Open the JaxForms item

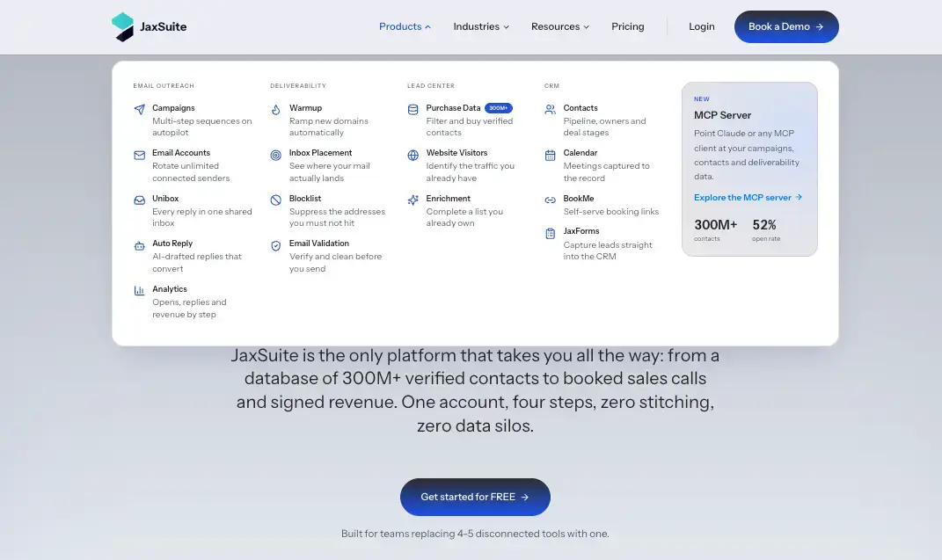(x=603, y=244)
